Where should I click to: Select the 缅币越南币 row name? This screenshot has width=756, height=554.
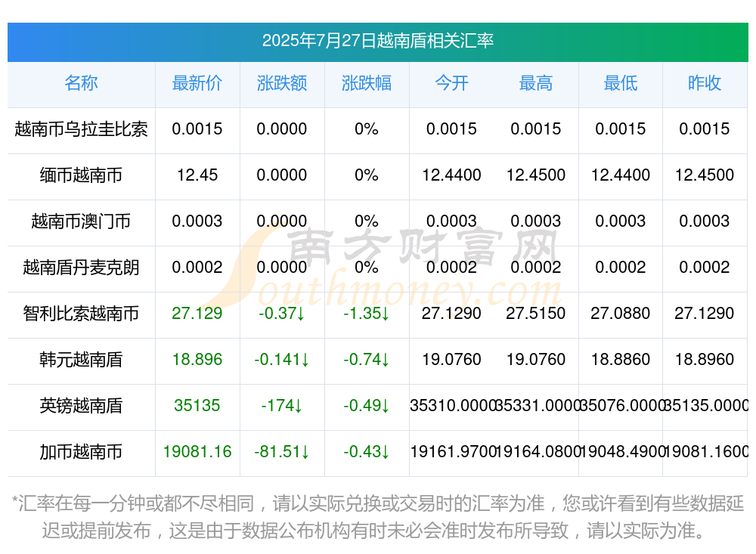[x=81, y=175]
